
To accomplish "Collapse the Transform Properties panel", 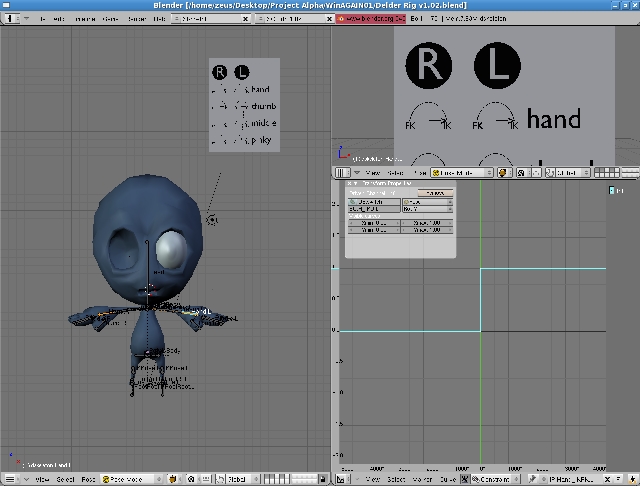I will pyautogui.click(x=356, y=184).
